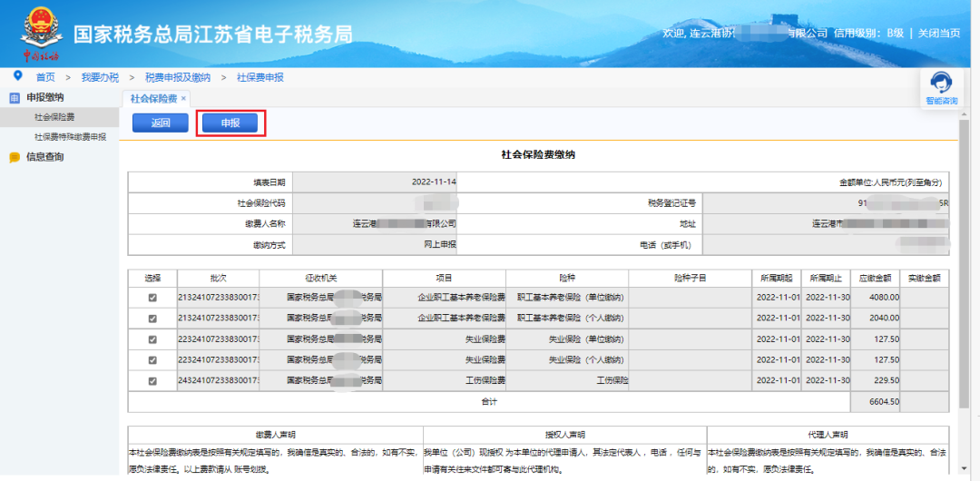Image resolution: width=980 pixels, height=481 pixels.
Task: Click the 应缴金额 column header
Action: point(875,278)
